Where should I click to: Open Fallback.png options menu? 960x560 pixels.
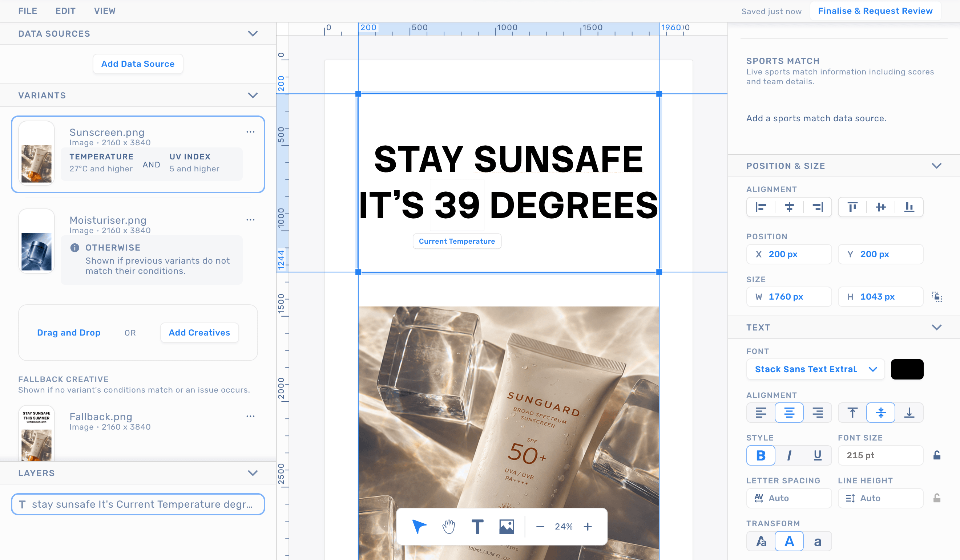250,416
